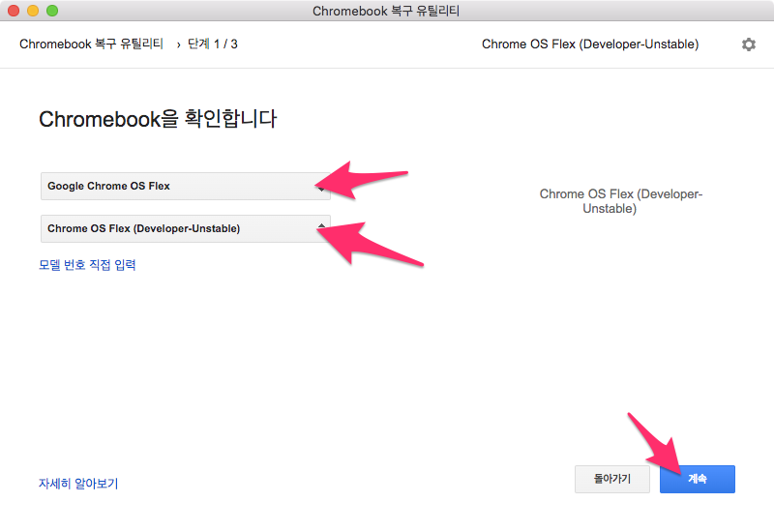Open the Google Chrome OS Flex manufacturer dropdown
The height and width of the screenshot is (532, 774).
pyautogui.click(x=186, y=186)
